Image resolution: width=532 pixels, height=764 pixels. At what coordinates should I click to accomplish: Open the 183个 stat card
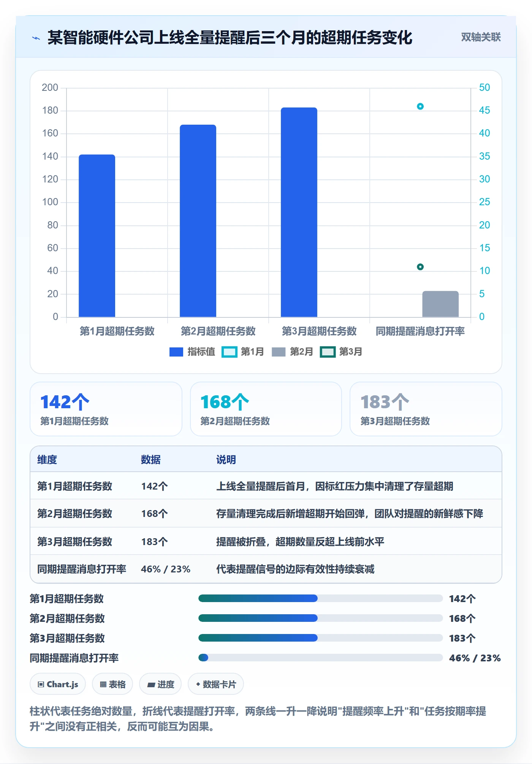click(426, 409)
